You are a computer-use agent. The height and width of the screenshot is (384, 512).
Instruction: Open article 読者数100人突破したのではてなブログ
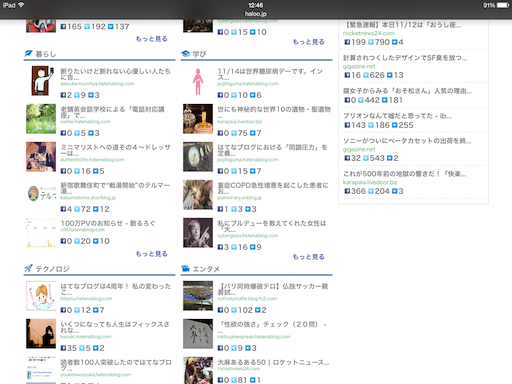[116, 365]
